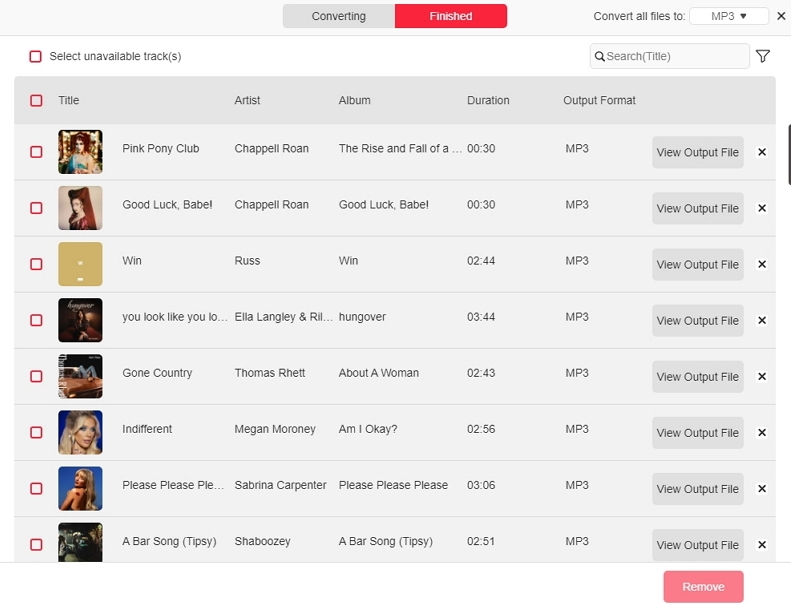
Task: Click the search magnifier icon
Action: tap(600, 57)
